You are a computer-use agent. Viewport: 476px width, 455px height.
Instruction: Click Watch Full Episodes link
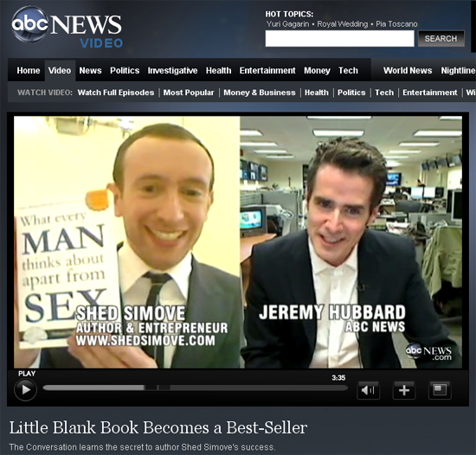pyautogui.click(x=116, y=93)
